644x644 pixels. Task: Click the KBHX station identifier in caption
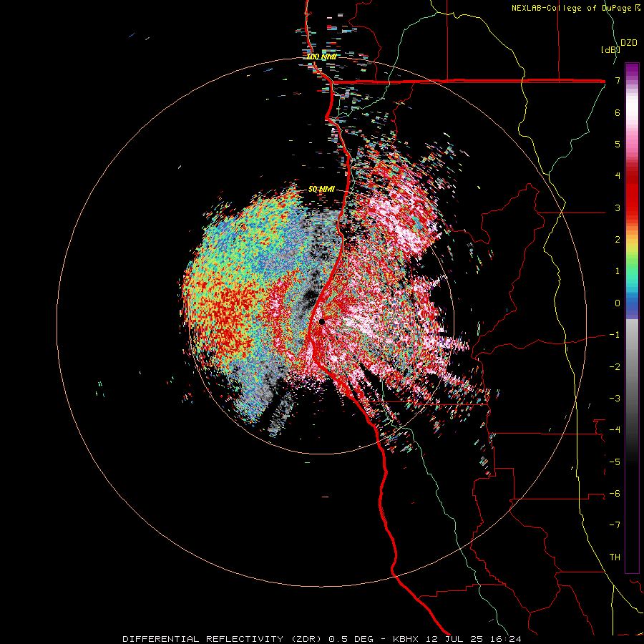coord(406,639)
